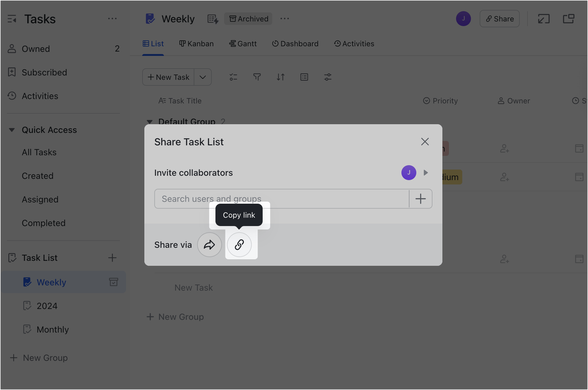588x390 pixels.
Task: Click the plus button beside search field
Action: click(x=421, y=199)
